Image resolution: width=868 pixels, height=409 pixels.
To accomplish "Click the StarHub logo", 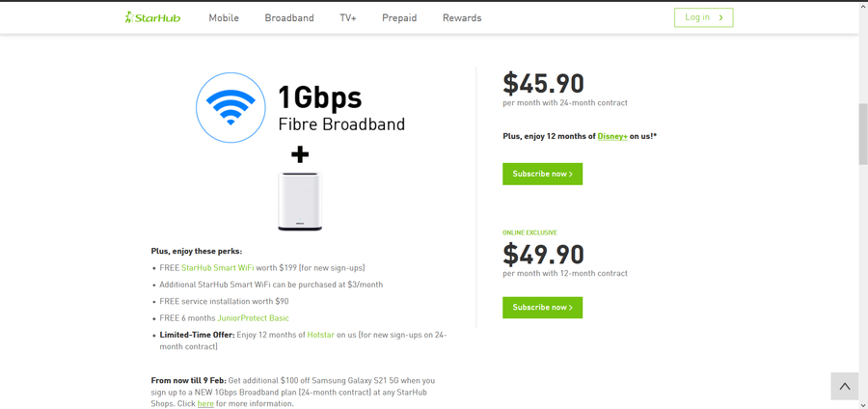I will point(152,17).
